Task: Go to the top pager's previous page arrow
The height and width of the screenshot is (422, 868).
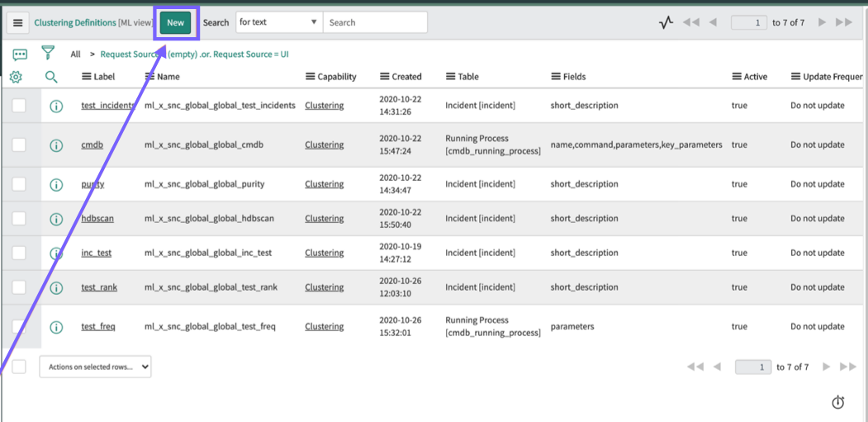Action: pos(713,22)
